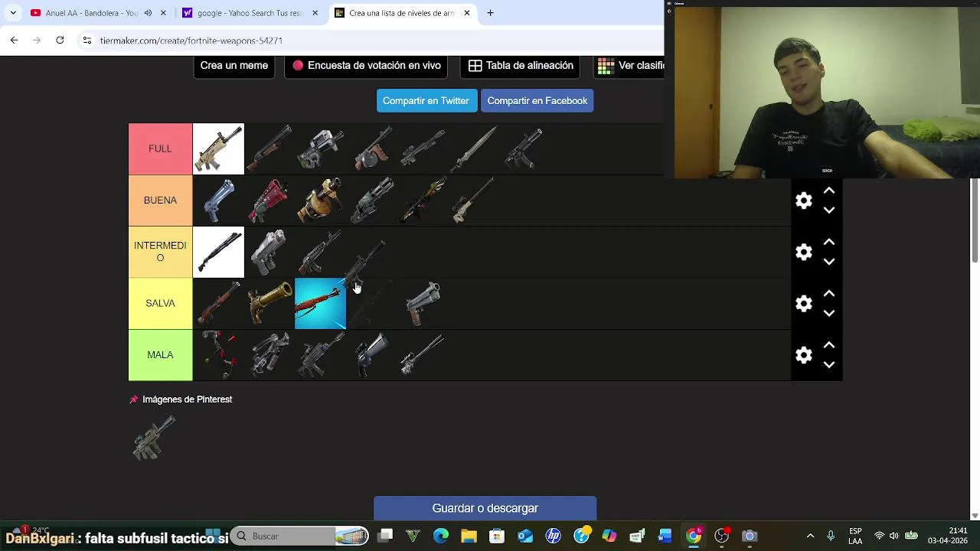Select the revolver in SALVA row

(423, 304)
